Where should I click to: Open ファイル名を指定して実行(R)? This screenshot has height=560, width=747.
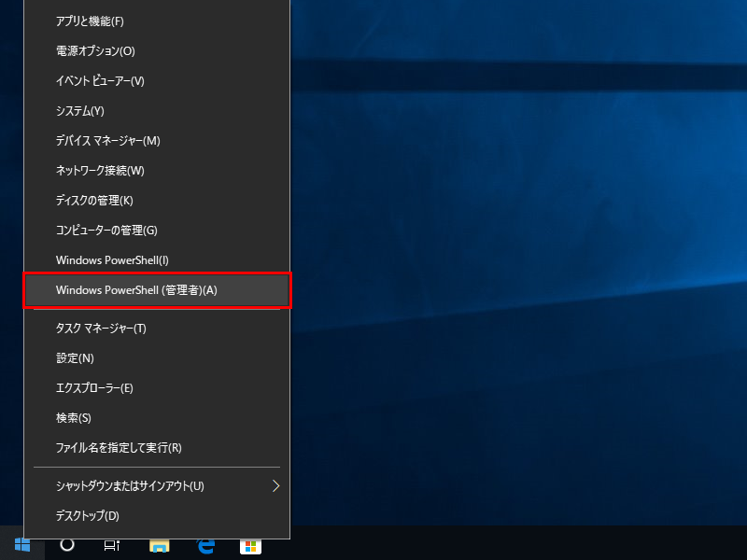(157, 448)
